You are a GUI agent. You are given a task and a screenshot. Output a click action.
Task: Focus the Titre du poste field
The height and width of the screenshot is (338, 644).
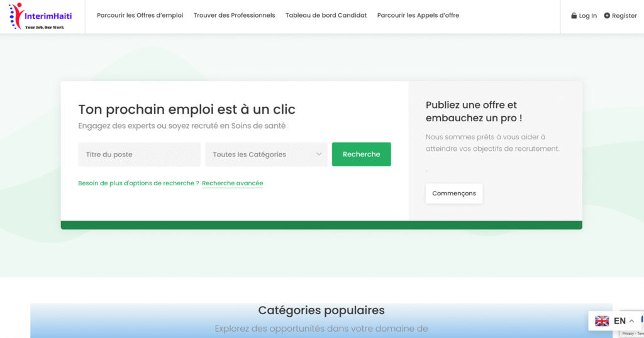point(139,155)
